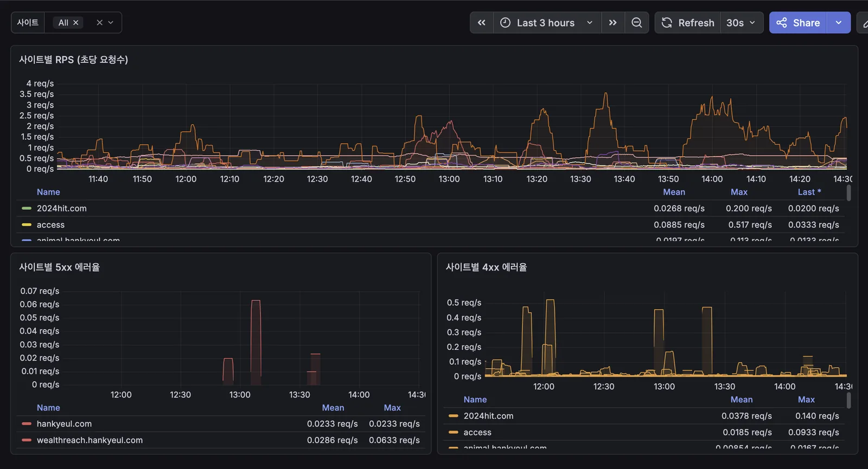Viewport: 868px width, 469px height.
Task: Expand the Share options arrow
Action: pyautogui.click(x=839, y=23)
